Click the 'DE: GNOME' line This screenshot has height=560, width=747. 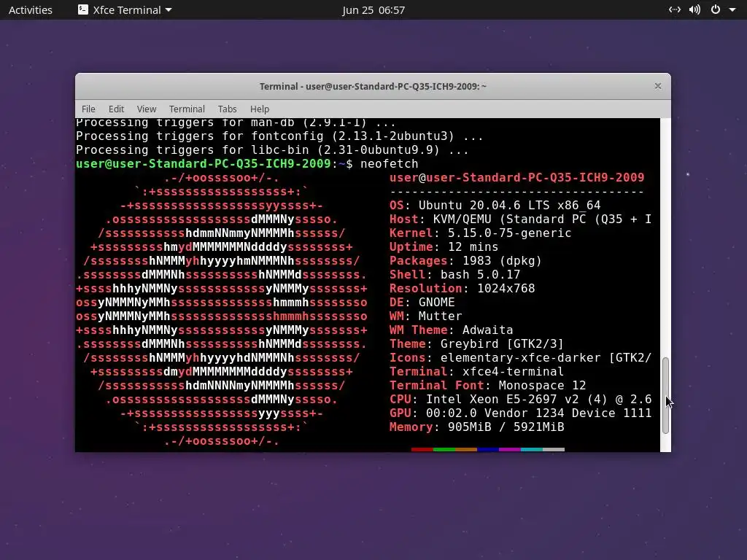click(x=422, y=302)
